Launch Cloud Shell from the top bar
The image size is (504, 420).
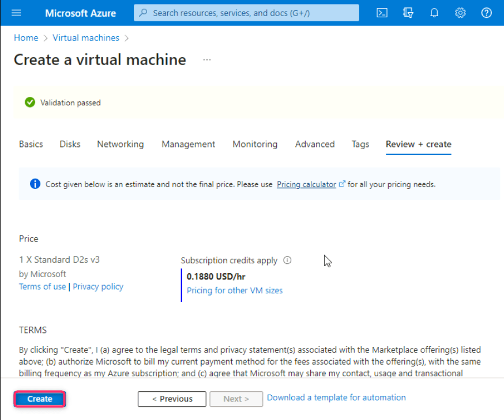click(382, 13)
